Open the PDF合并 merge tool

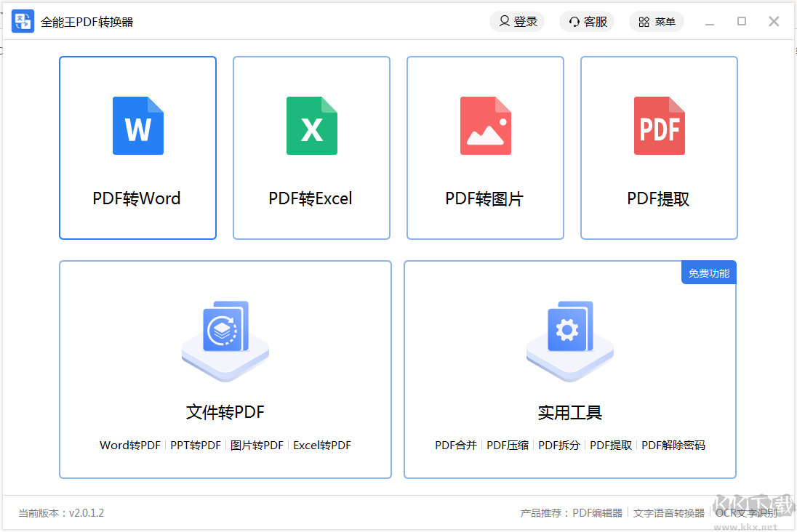456,446
